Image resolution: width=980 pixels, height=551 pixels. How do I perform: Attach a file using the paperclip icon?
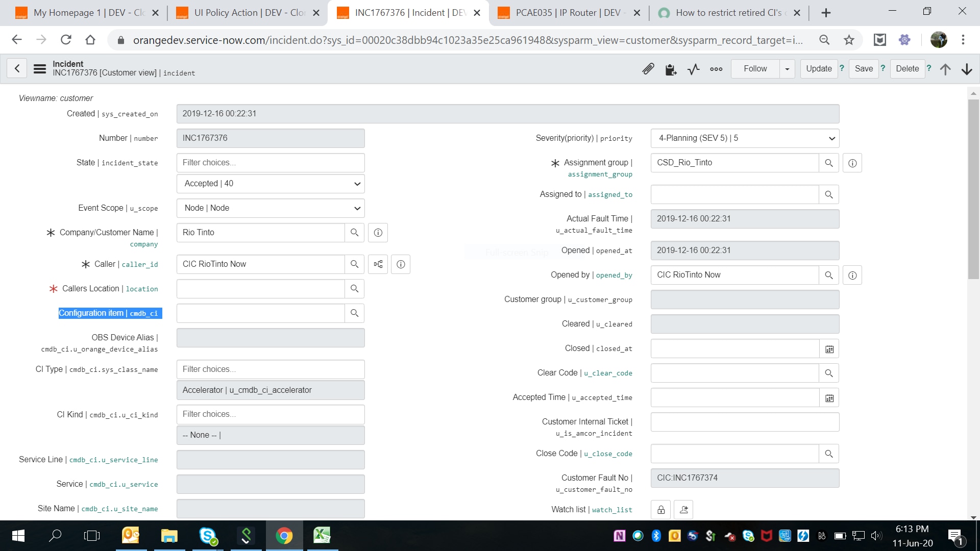coord(648,68)
